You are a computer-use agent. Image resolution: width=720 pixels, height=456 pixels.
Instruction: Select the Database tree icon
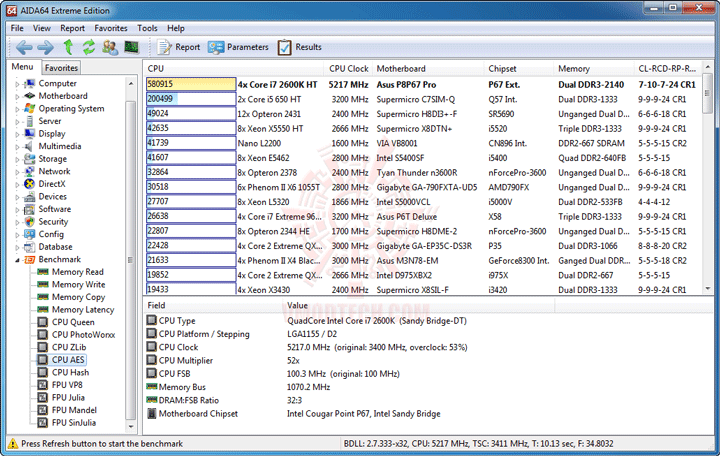point(30,247)
